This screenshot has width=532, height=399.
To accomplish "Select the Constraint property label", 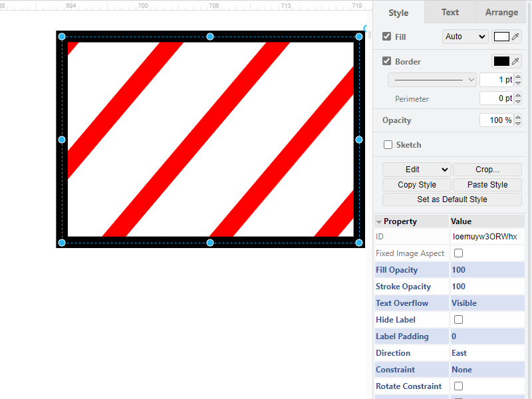I will tap(395, 370).
